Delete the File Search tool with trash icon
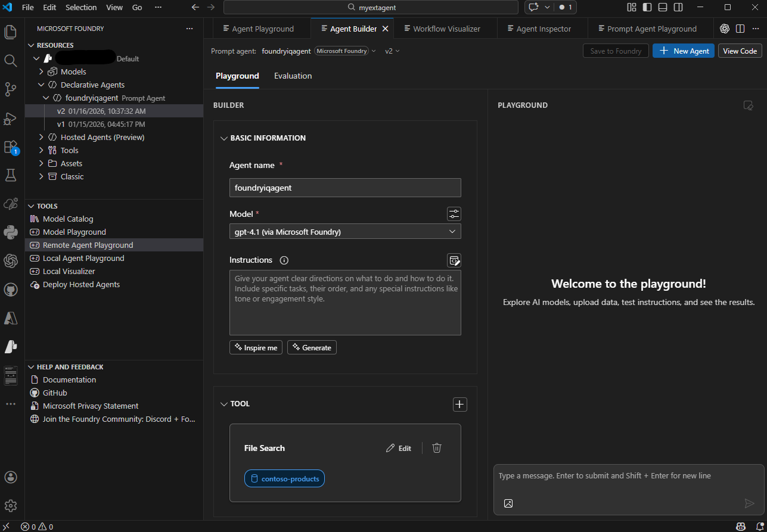767x532 pixels. (x=436, y=447)
